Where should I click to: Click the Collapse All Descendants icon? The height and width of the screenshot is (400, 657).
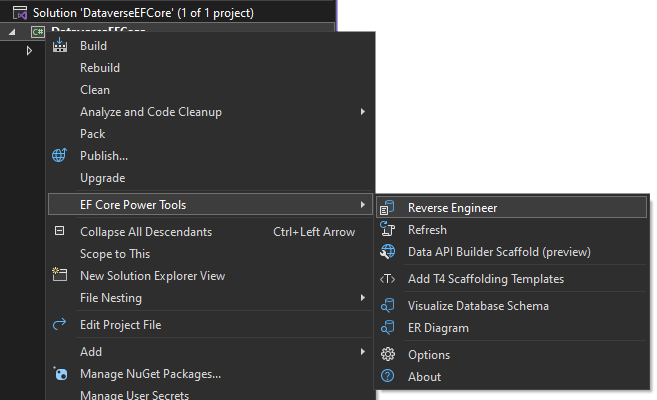click(59, 231)
